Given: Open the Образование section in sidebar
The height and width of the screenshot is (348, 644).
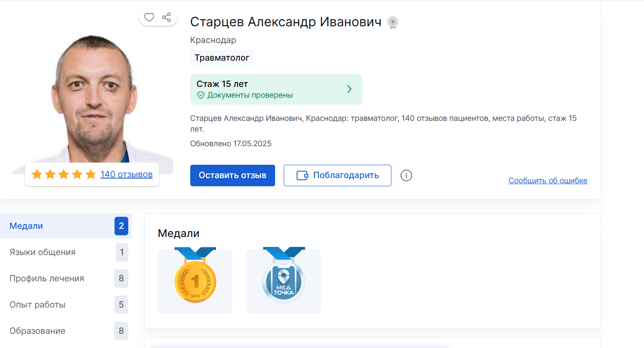Looking at the screenshot, I should coord(37,331).
